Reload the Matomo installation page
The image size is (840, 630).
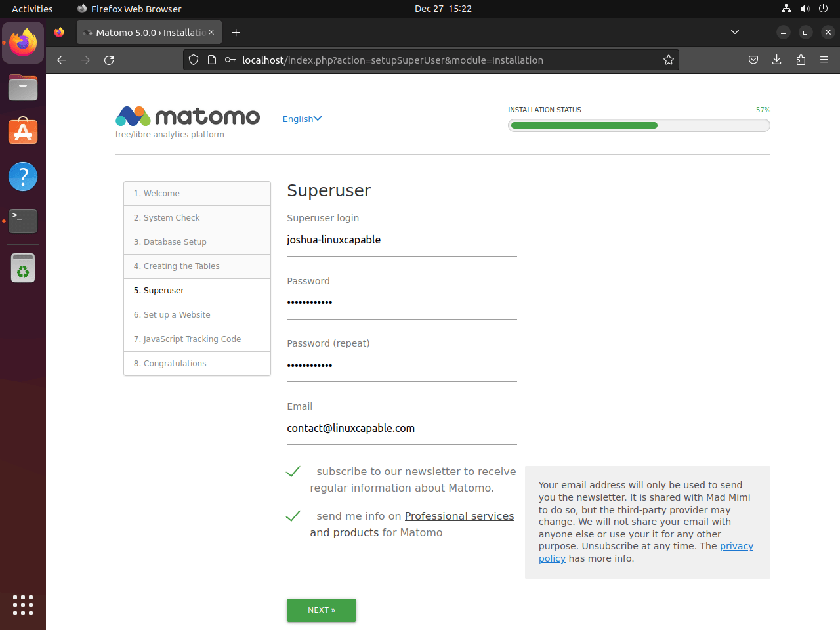pyautogui.click(x=109, y=60)
